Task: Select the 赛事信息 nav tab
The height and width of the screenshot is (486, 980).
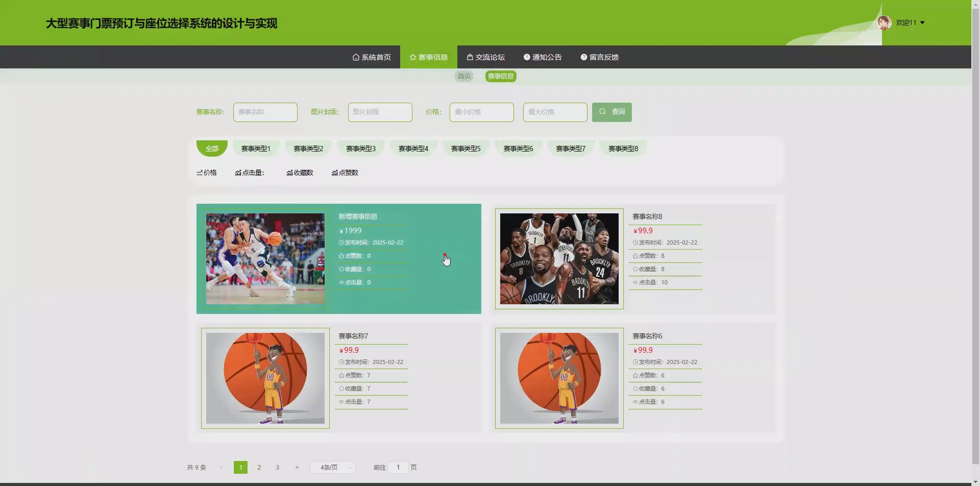Action: click(429, 57)
